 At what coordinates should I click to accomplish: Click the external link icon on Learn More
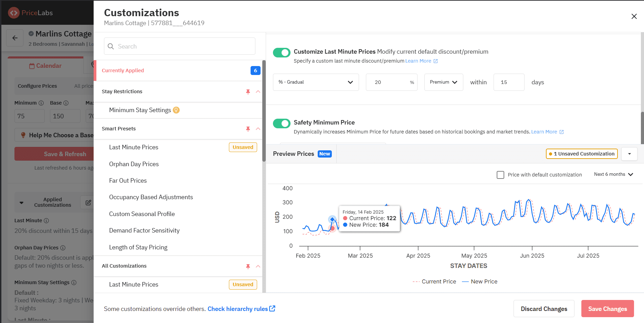[436, 61]
